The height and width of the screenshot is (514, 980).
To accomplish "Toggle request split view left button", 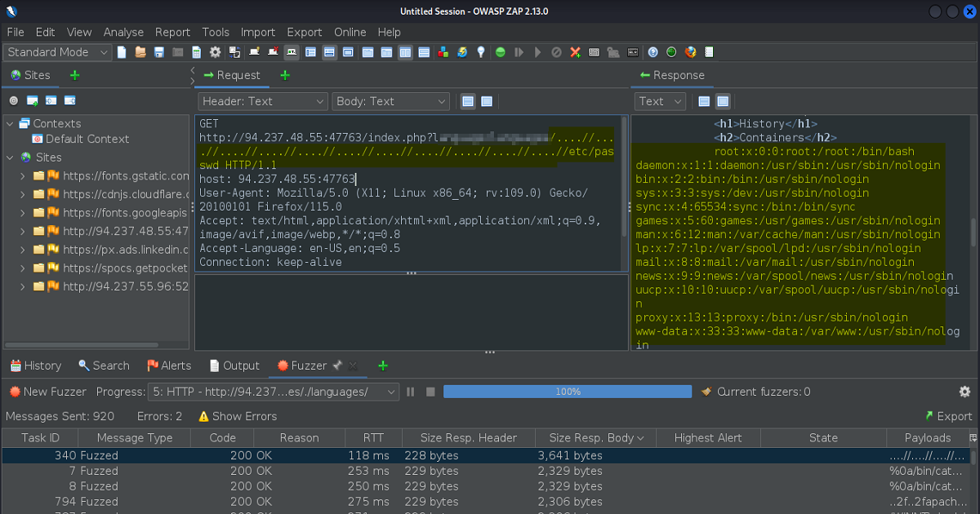I will click(468, 101).
